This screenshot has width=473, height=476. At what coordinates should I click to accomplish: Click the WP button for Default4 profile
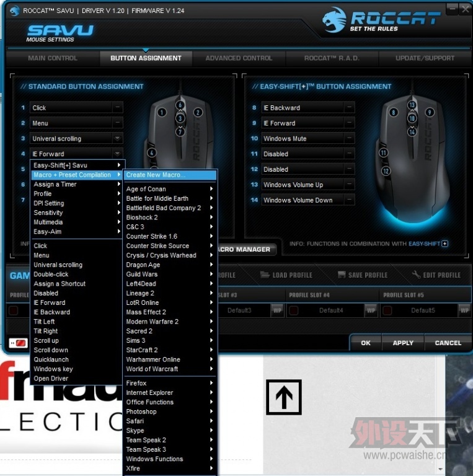tap(371, 311)
